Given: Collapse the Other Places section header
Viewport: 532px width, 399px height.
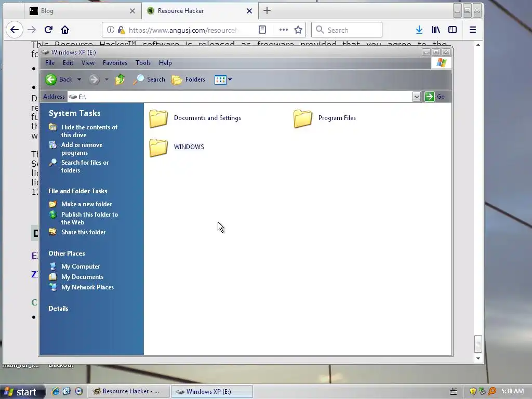Looking at the screenshot, I should click(66, 254).
